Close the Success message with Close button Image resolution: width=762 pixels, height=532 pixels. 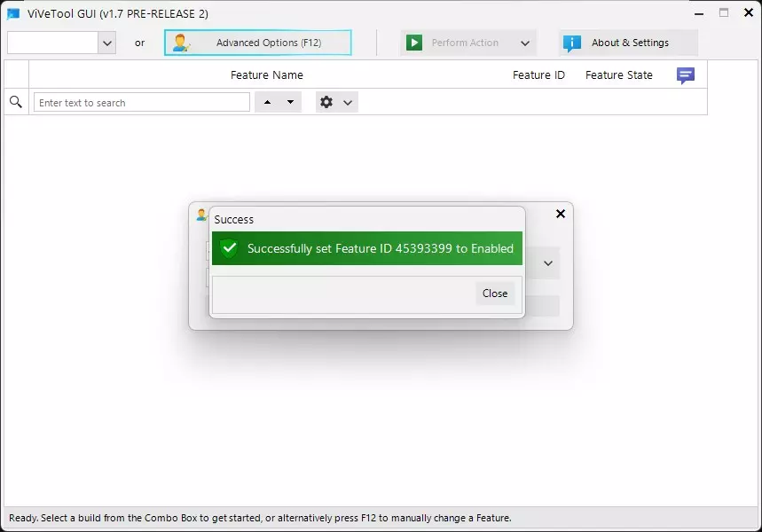495,293
